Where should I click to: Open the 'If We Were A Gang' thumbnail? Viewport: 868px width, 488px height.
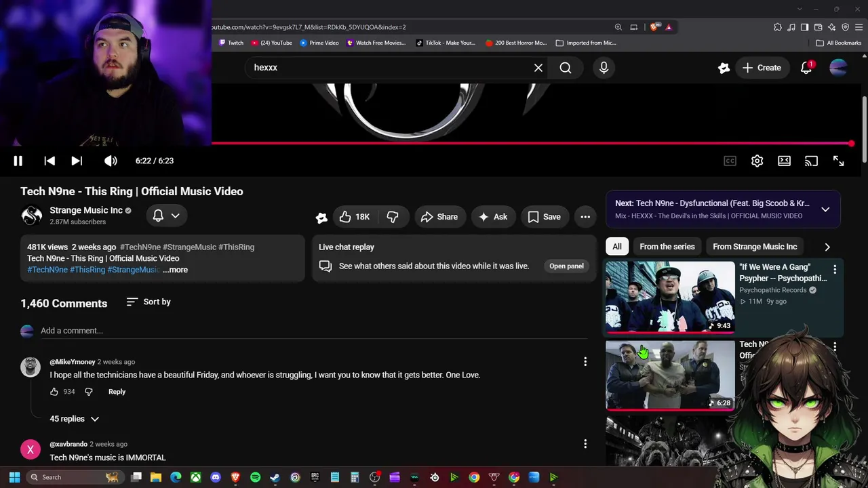[670, 298]
